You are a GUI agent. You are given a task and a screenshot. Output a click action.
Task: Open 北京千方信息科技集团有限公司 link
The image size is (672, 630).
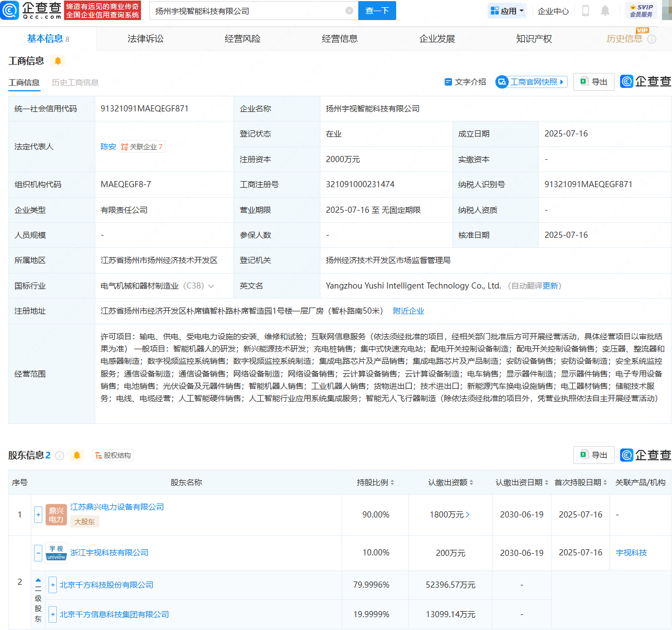pyautogui.click(x=114, y=614)
